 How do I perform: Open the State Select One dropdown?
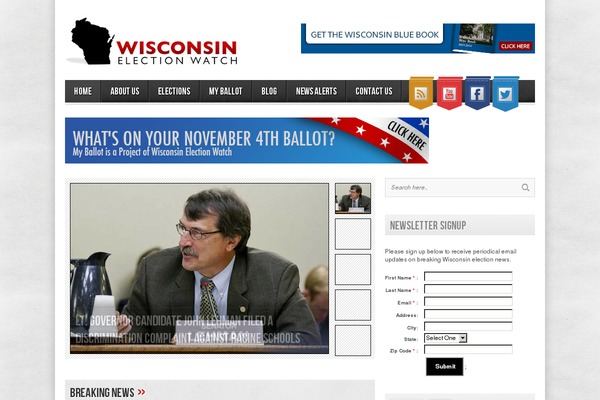click(445, 338)
